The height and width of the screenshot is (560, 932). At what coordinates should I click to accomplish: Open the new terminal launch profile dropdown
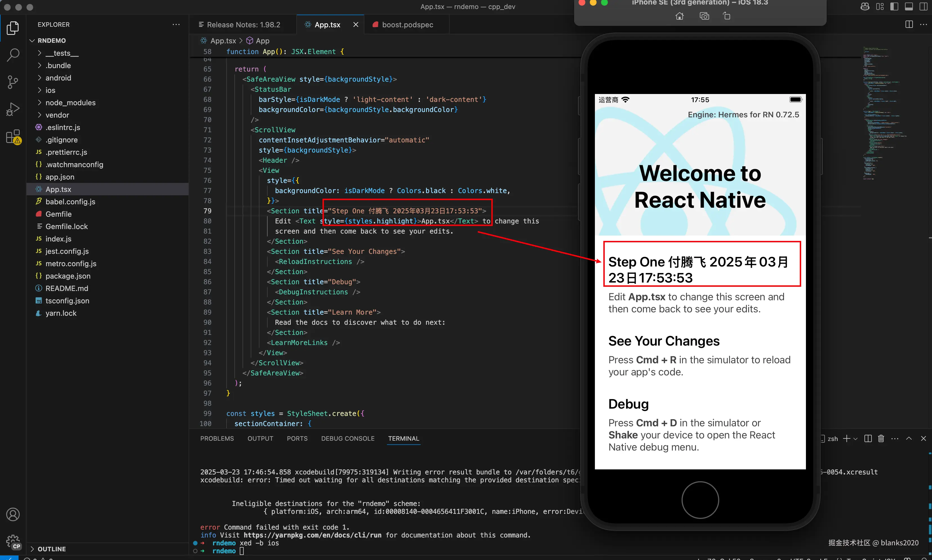[856, 438]
